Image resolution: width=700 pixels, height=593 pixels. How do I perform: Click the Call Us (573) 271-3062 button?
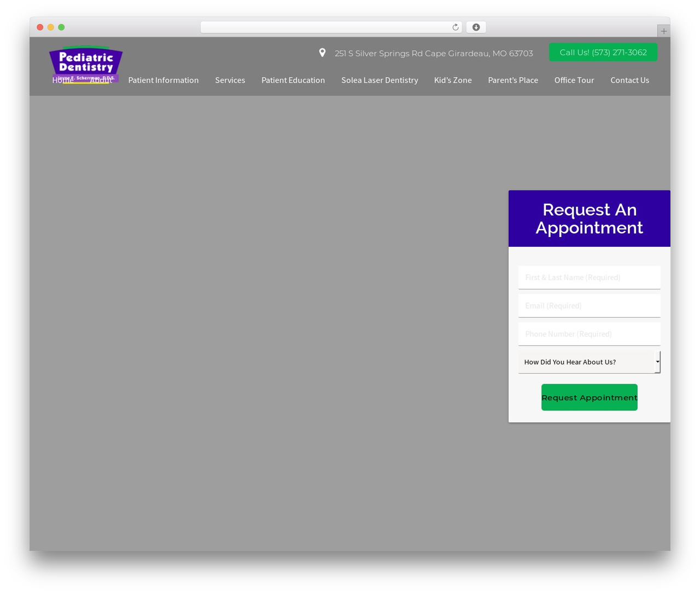tap(603, 53)
